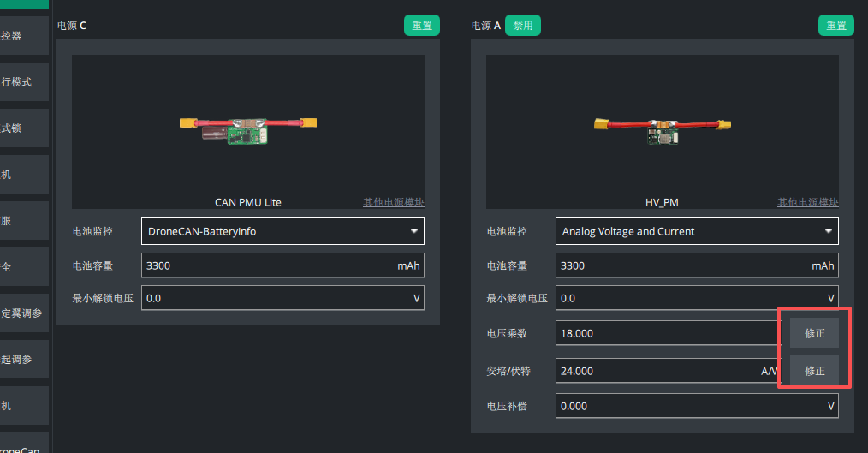Click 电池容量 field in 电源 A panel
Image resolution: width=868 pixels, height=453 pixels.
(x=697, y=265)
